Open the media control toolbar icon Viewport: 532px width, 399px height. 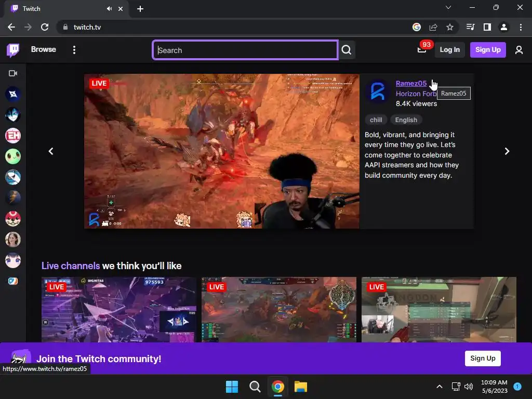471,27
